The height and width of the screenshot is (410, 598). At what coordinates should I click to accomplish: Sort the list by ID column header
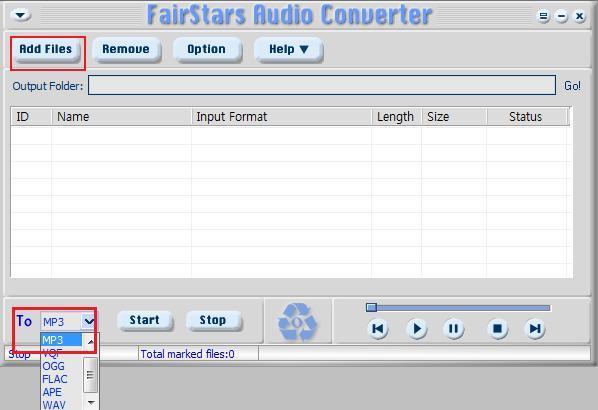point(31,117)
